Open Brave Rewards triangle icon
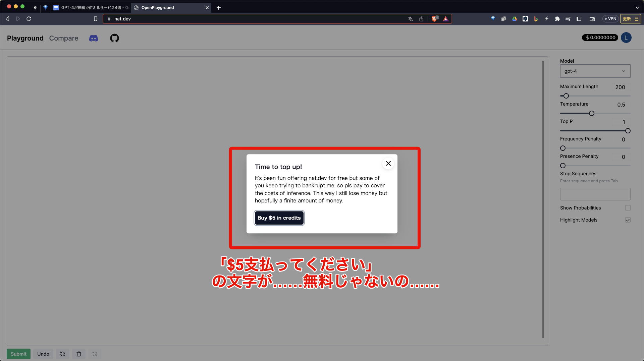 [446, 19]
